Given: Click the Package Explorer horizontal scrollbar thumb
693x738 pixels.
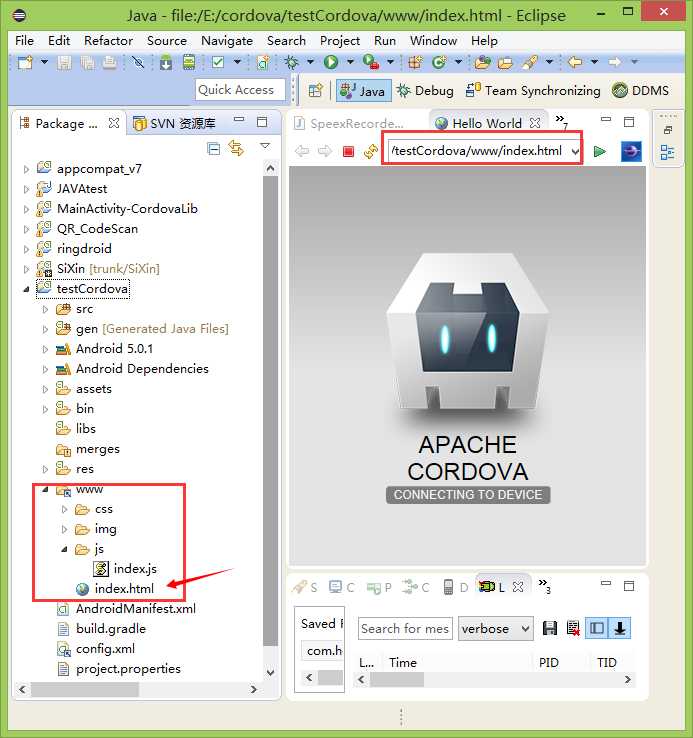Looking at the screenshot, I should click(x=85, y=690).
